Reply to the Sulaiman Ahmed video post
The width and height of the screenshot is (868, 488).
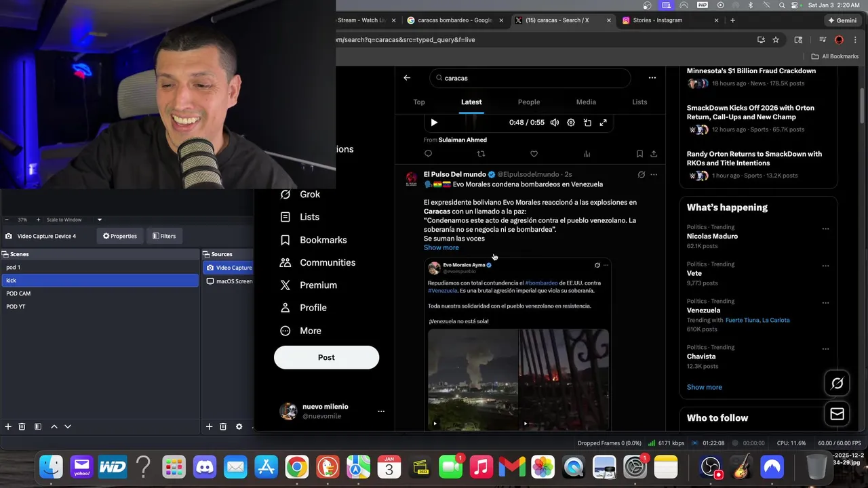click(428, 154)
